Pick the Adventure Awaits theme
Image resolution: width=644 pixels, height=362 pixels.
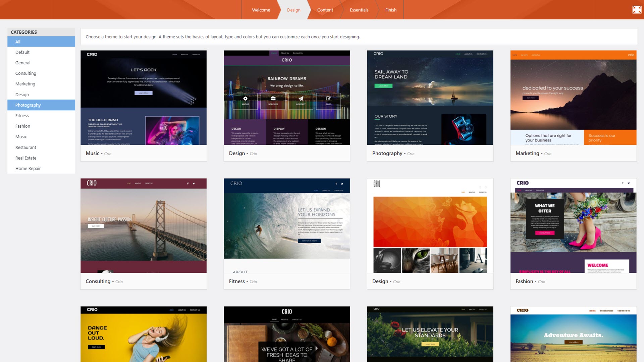573,334
